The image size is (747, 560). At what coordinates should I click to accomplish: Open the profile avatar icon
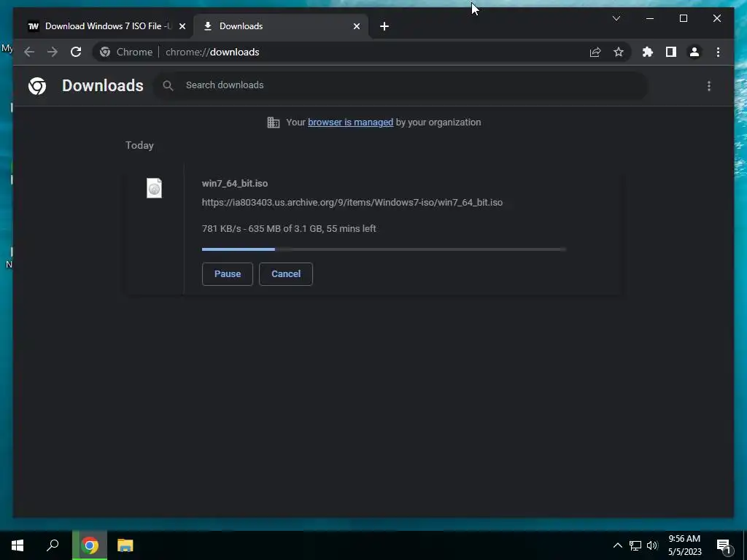[694, 52]
